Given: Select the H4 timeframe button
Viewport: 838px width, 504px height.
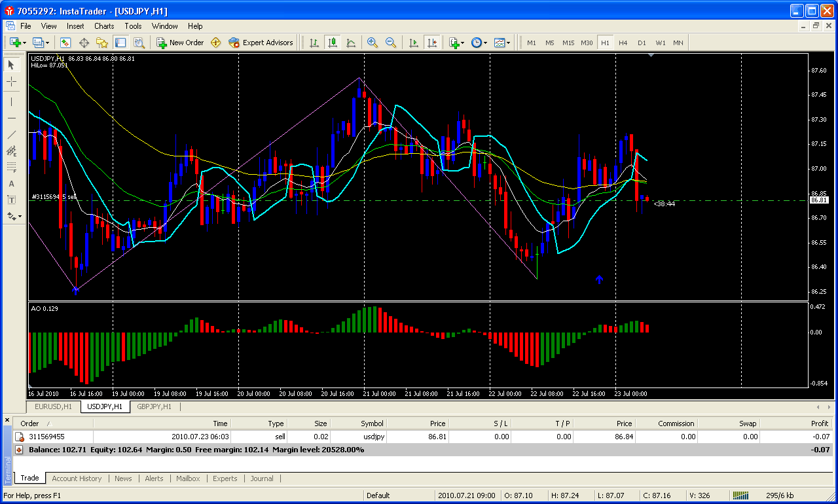Looking at the screenshot, I should tap(623, 43).
